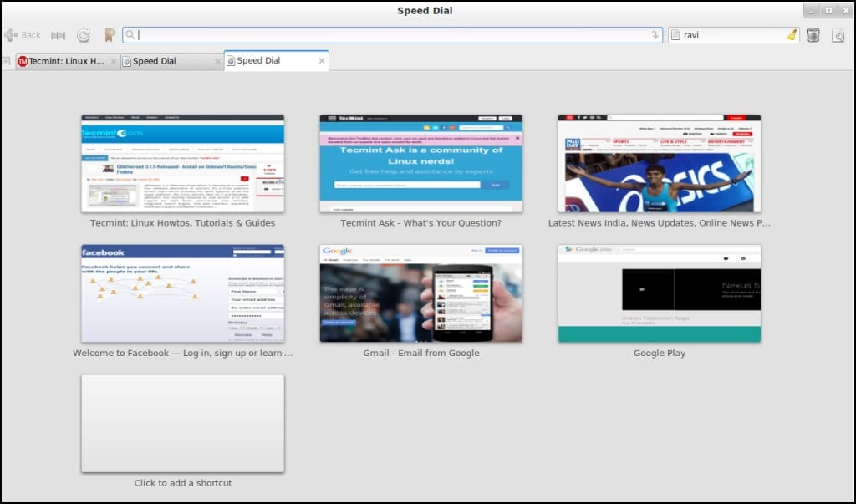This screenshot has height=504, width=856.
Task: Click the magnifier icon in the address bar
Action: (x=130, y=35)
